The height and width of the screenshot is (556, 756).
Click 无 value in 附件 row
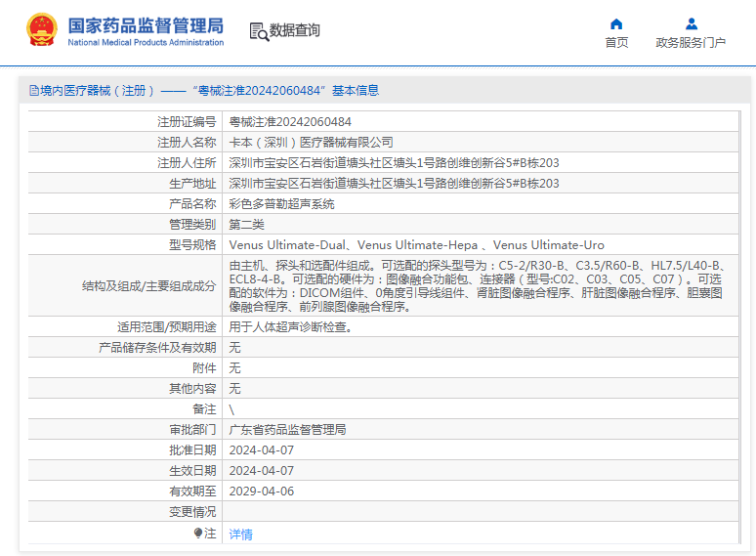(234, 368)
